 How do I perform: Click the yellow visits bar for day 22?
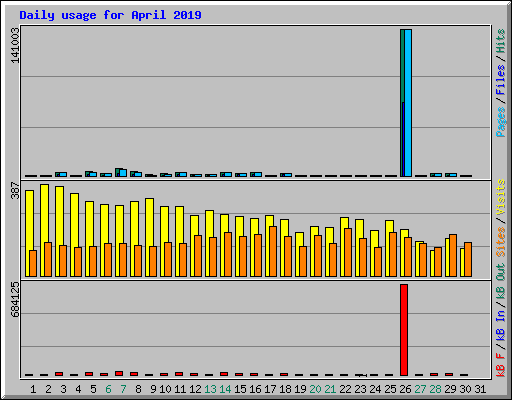point(343,247)
